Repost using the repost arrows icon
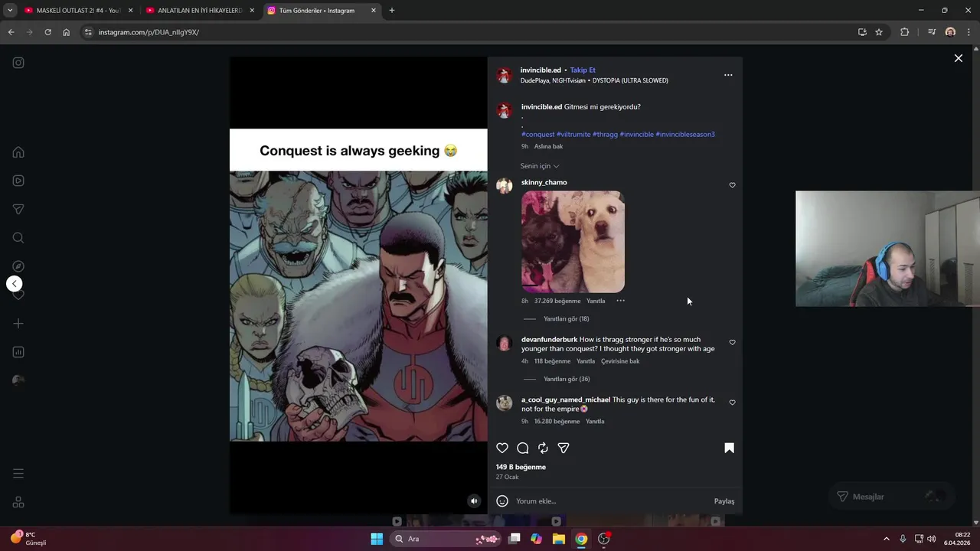This screenshot has height=551, width=980. point(543,448)
